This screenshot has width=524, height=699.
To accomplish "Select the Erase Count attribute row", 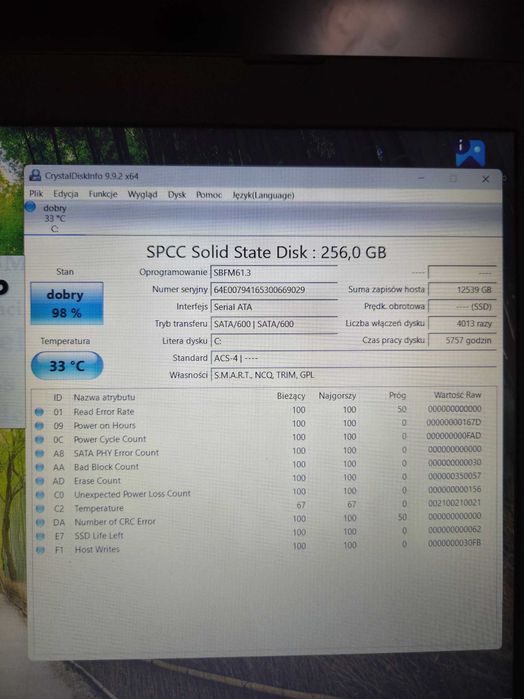I will pyautogui.click(x=264, y=479).
